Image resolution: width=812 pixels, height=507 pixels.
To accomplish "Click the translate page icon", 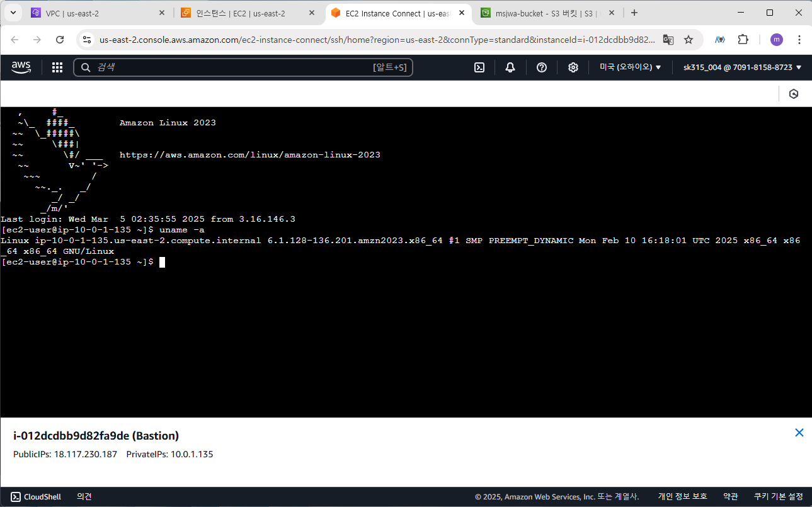I will click(x=668, y=40).
